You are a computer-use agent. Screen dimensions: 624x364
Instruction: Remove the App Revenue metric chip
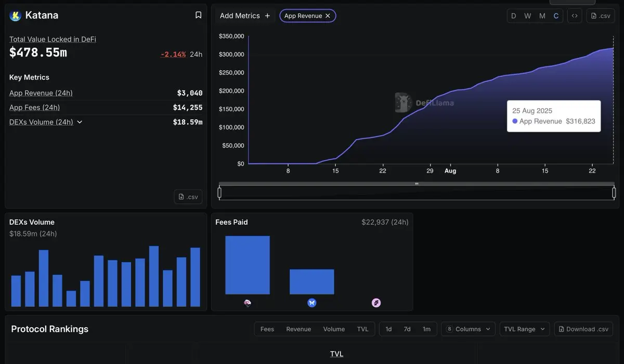coord(328,16)
